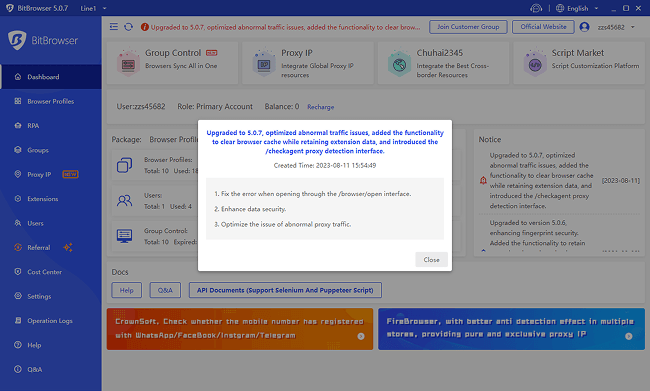This screenshot has width=650, height=391.
Task: Open Proxy IP sidebar page
Action: (51, 175)
